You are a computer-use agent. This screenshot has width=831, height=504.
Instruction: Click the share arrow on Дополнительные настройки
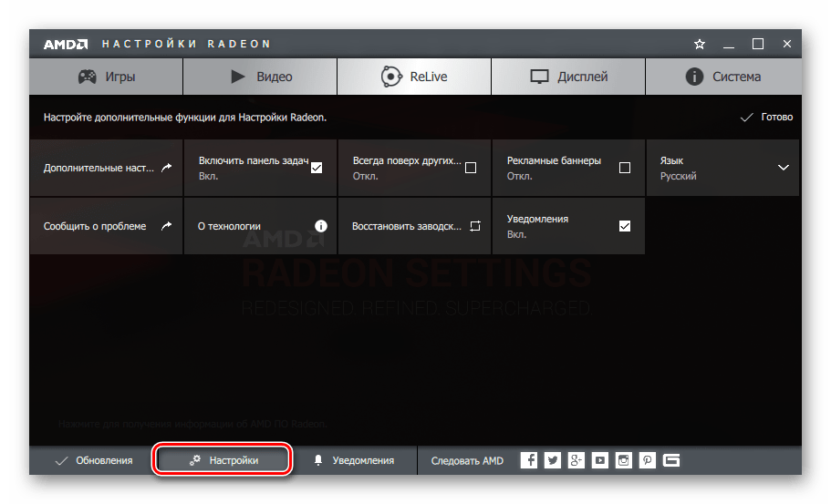click(x=166, y=168)
